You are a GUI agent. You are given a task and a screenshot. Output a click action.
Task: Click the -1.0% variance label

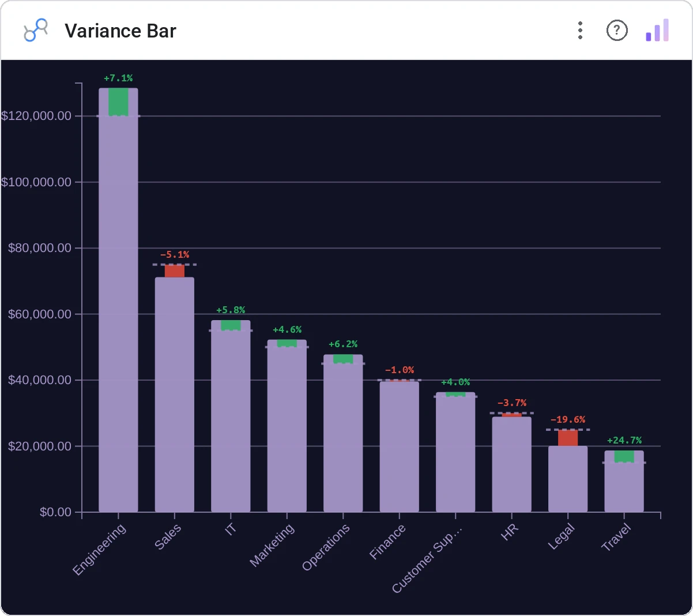click(x=400, y=370)
